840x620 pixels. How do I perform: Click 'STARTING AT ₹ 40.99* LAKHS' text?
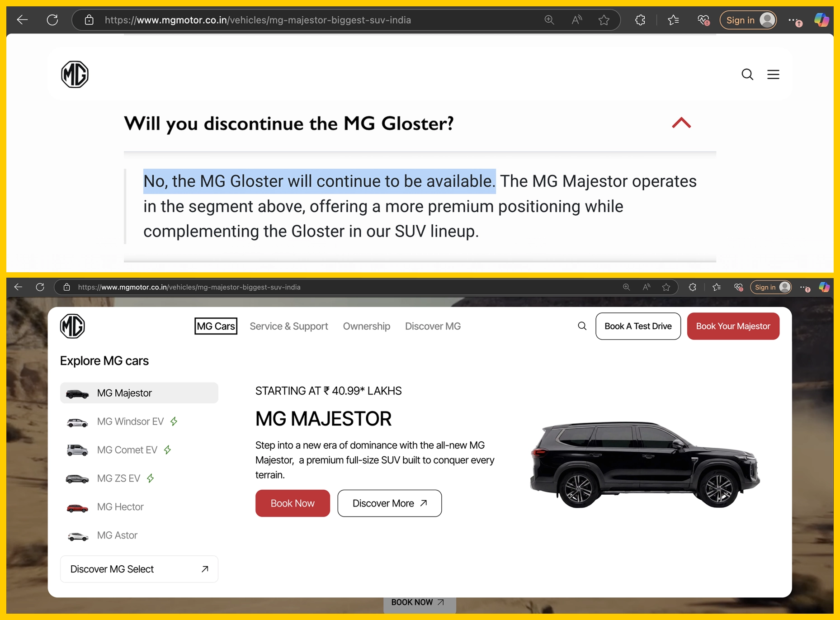(328, 391)
